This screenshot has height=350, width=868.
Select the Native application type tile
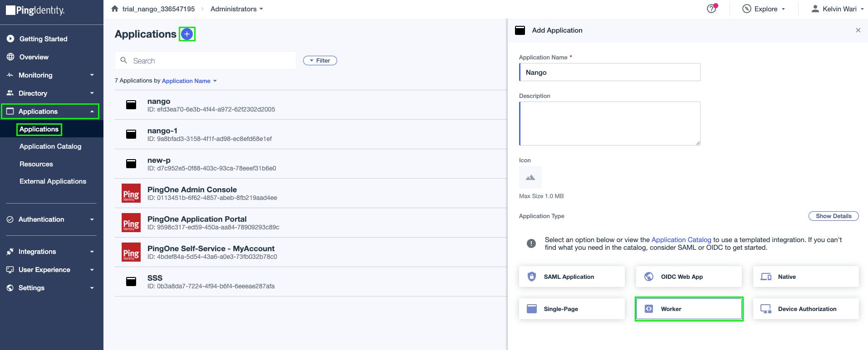pyautogui.click(x=806, y=277)
